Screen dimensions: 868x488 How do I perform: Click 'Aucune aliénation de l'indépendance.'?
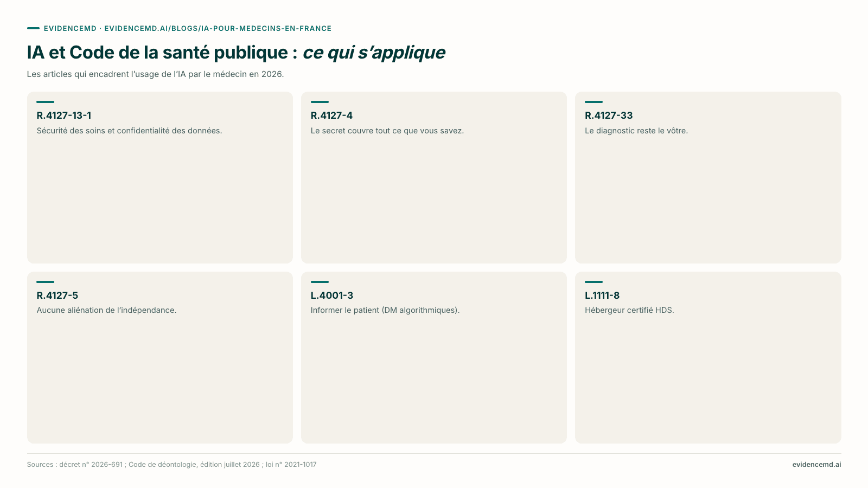106,310
